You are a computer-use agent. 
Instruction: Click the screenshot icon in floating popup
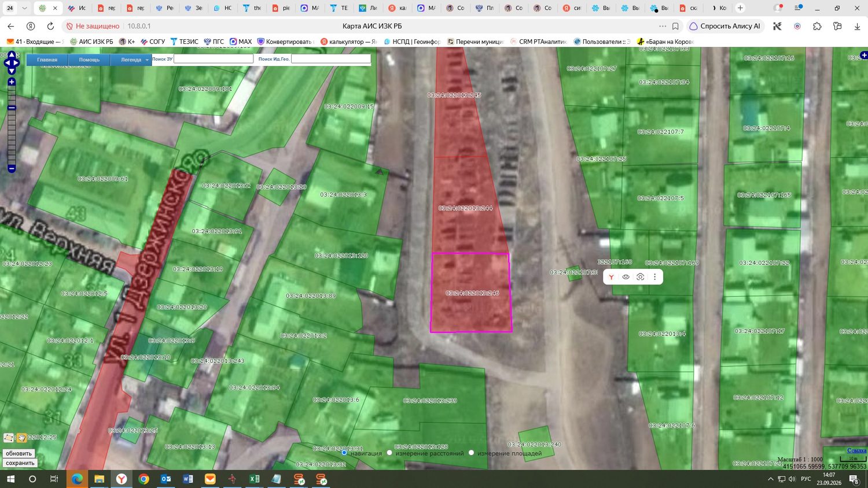(640, 277)
